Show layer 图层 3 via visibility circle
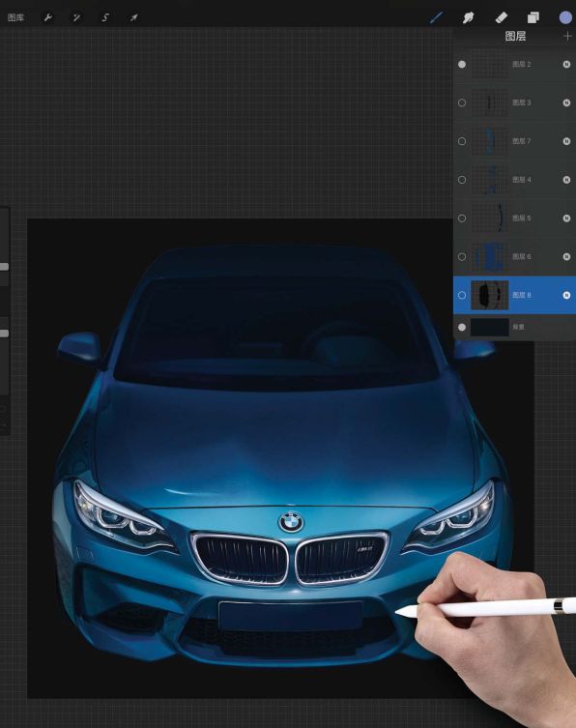 [x=462, y=102]
